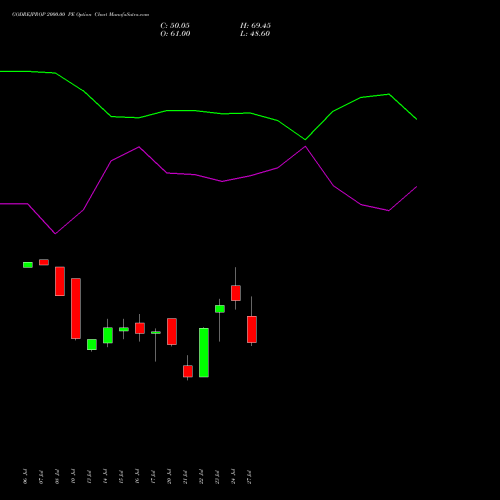Click the GODREJPROP PE Option chart title
This screenshot has height=500, width=500.
point(80,14)
